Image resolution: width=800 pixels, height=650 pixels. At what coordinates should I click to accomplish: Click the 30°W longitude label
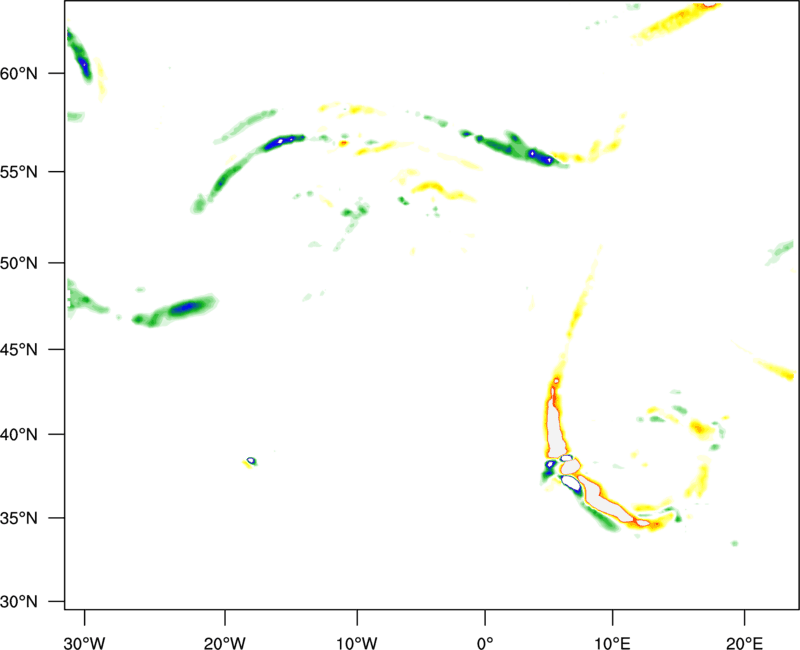click(85, 643)
